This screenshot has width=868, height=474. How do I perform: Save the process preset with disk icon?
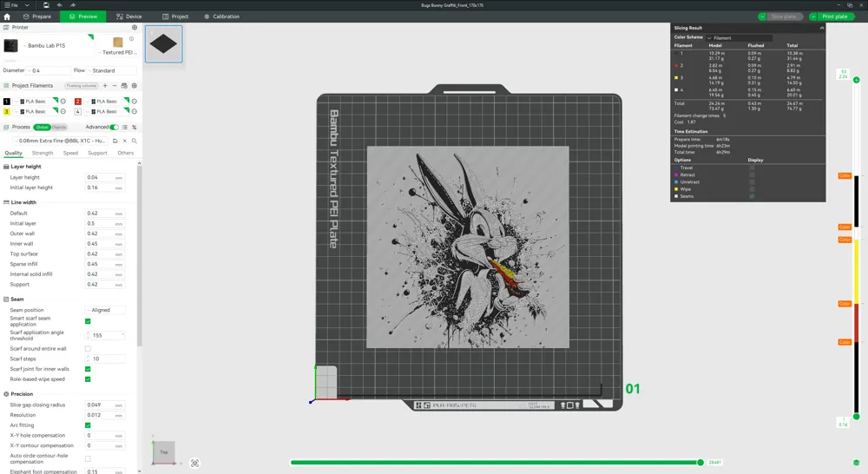click(x=115, y=141)
